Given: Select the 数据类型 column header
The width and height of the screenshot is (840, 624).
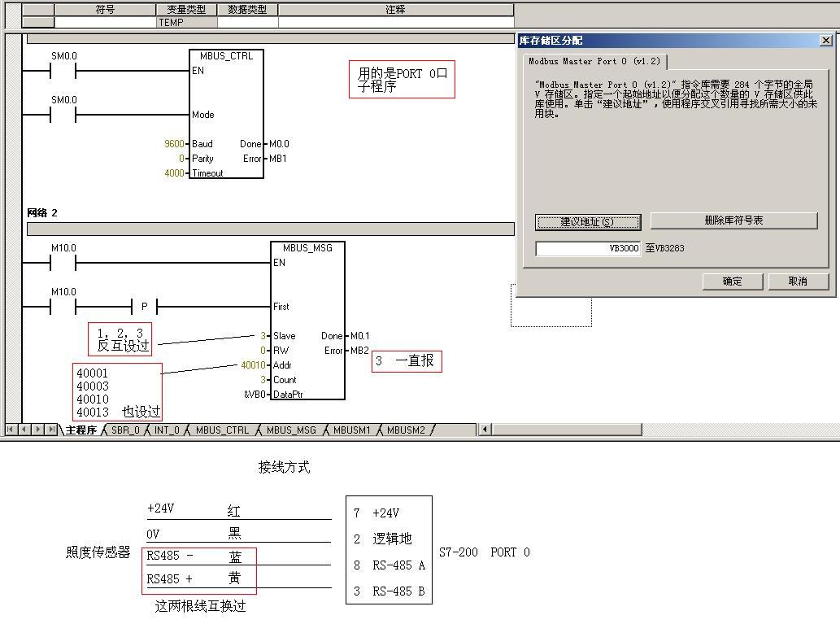Looking at the screenshot, I should [x=247, y=10].
